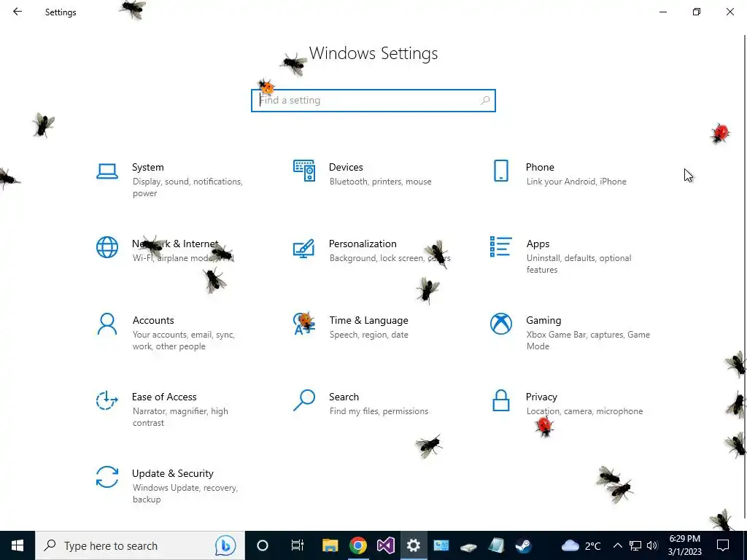Screen dimensions: 747x560
Task: Open the Gaming Xbox icon
Action: tap(500, 324)
